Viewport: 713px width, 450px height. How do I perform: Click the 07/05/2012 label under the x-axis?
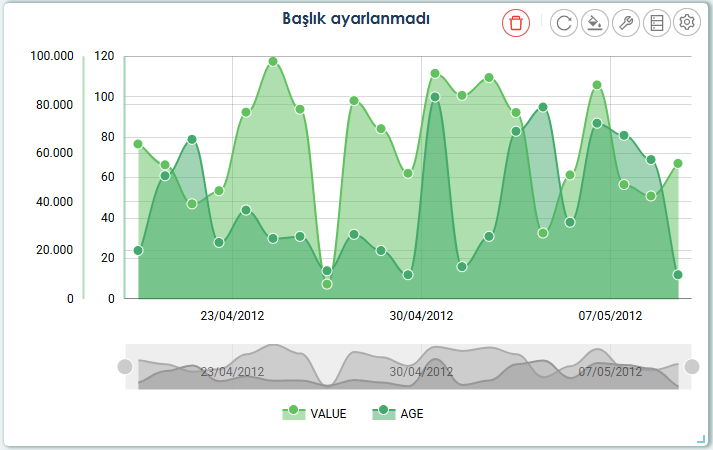(x=610, y=315)
